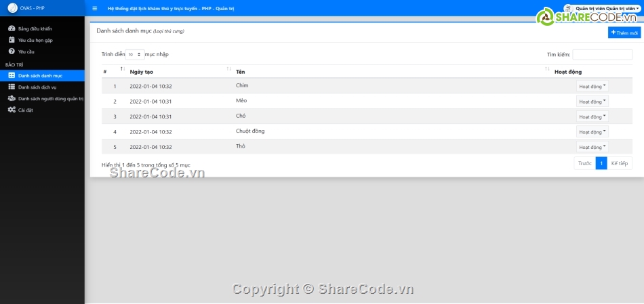Open the entries-per-page dropdown
Screen dimensions: 644x304
click(x=135, y=54)
